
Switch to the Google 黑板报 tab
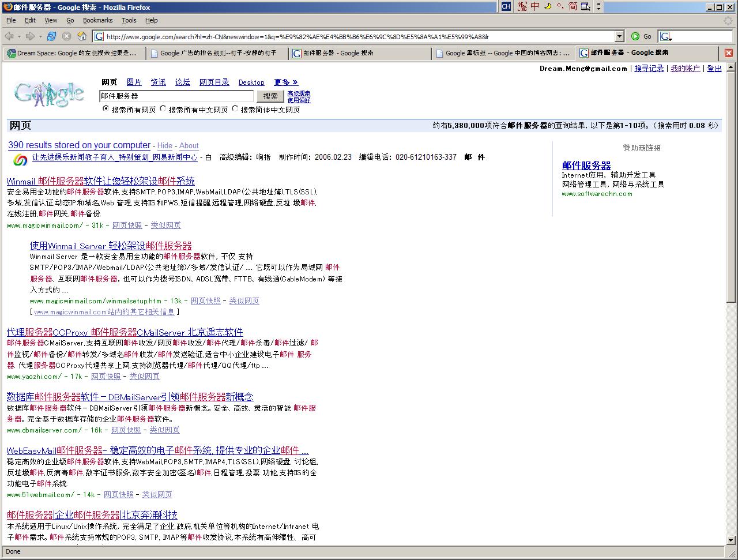coord(503,53)
